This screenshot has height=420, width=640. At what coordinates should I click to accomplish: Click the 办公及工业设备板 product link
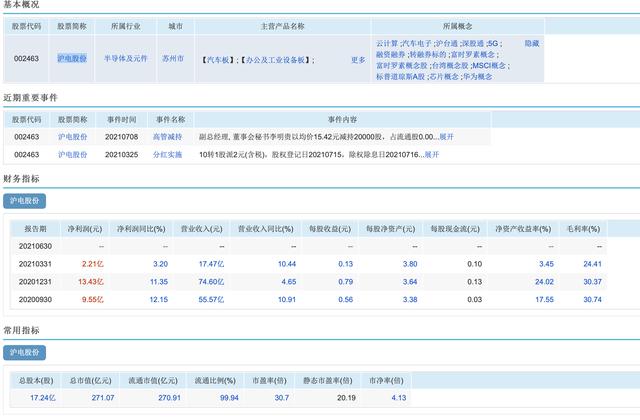276,60
